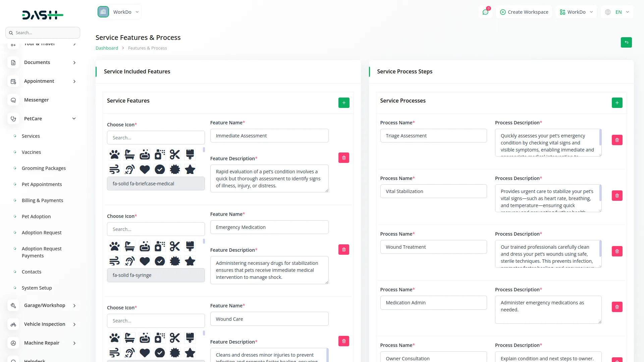The height and width of the screenshot is (362, 644).
Task: Select the paw icon in first feature
Action: point(114,155)
